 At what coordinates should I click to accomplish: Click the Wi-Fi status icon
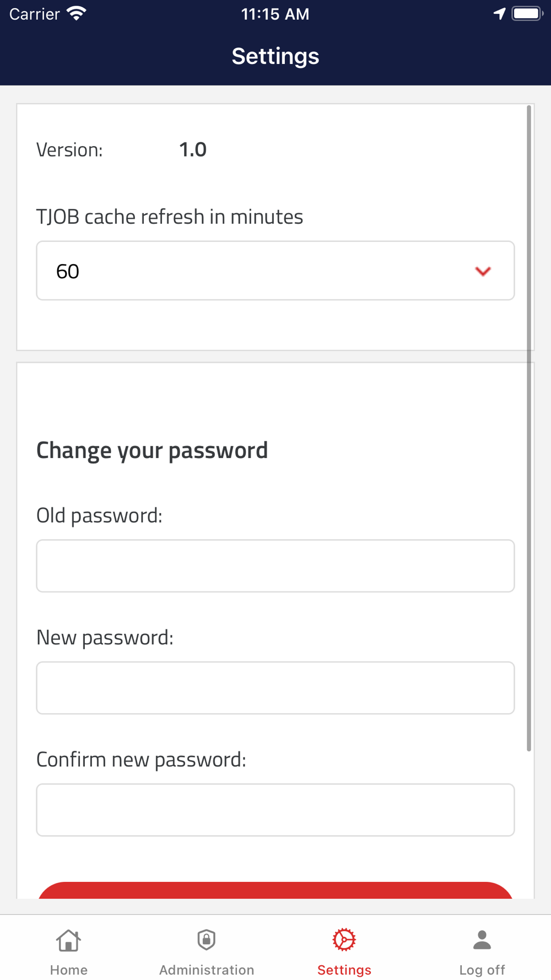tap(77, 13)
